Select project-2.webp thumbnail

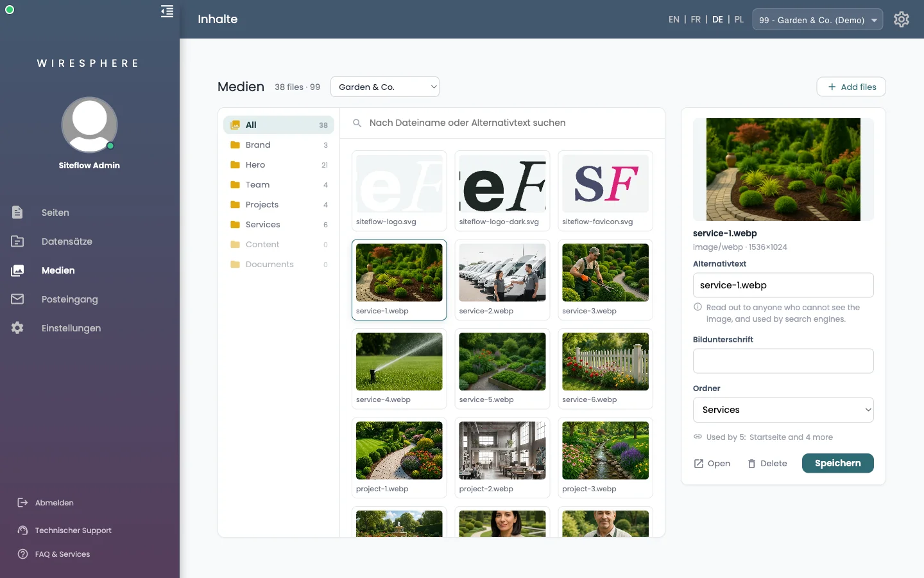pyautogui.click(x=502, y=458)
